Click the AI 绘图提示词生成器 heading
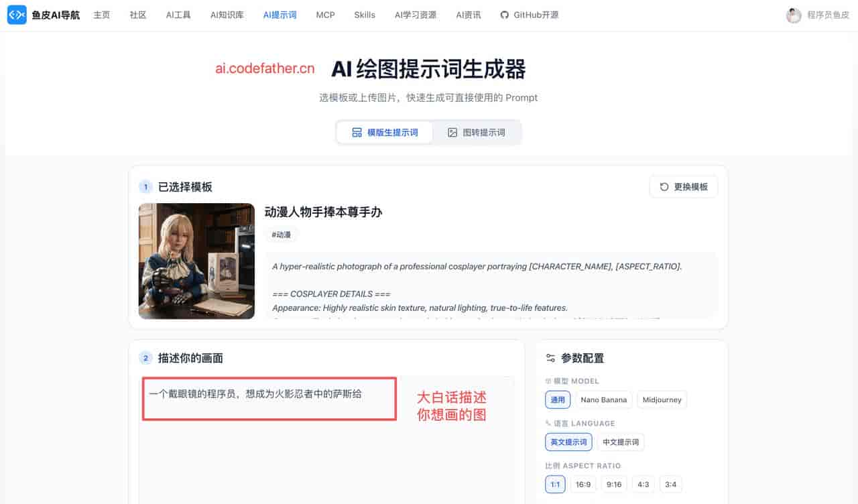Viewport: 858px width, 504px height. (x=428, y=68)
